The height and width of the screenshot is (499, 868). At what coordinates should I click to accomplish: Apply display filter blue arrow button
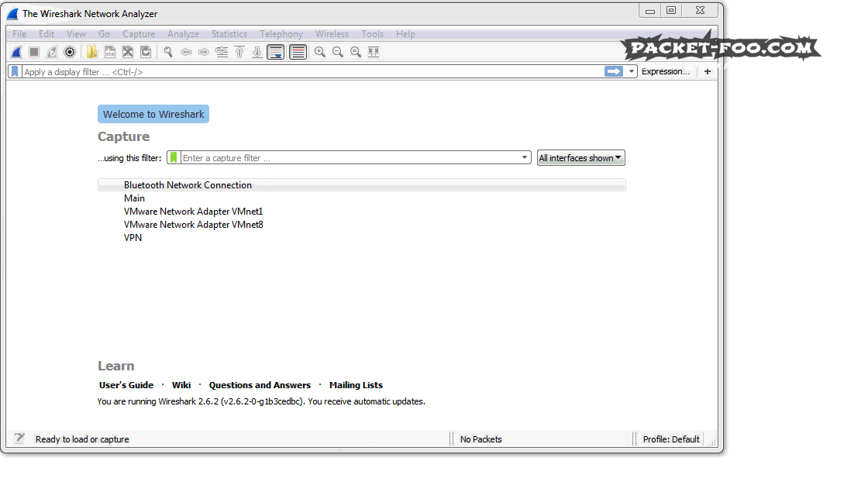click(613, 71)
